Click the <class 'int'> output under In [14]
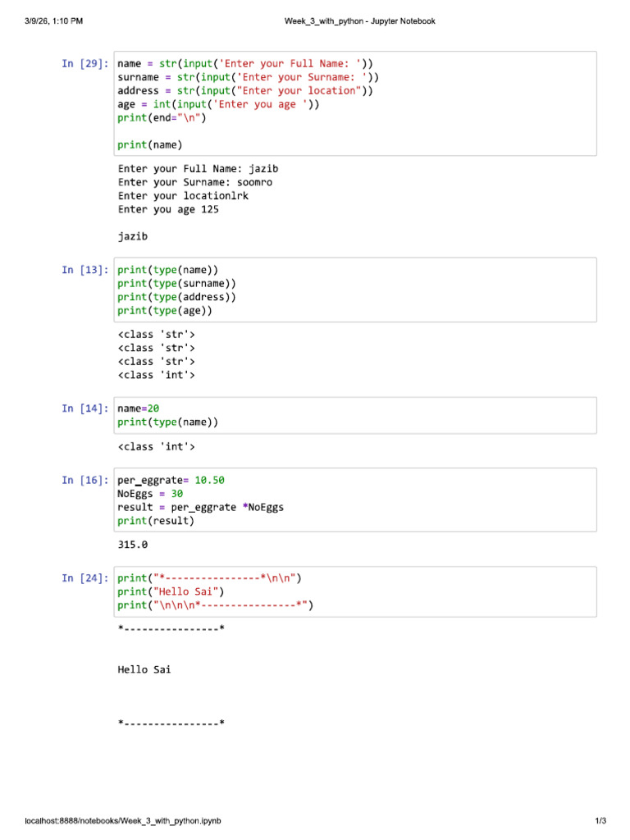630x840 pixels. 157,447
